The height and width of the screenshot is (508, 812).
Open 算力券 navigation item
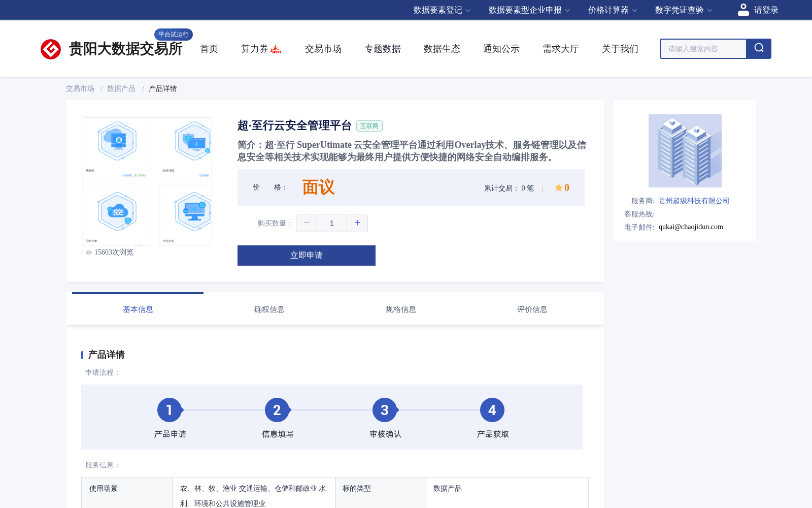[255, 49]
